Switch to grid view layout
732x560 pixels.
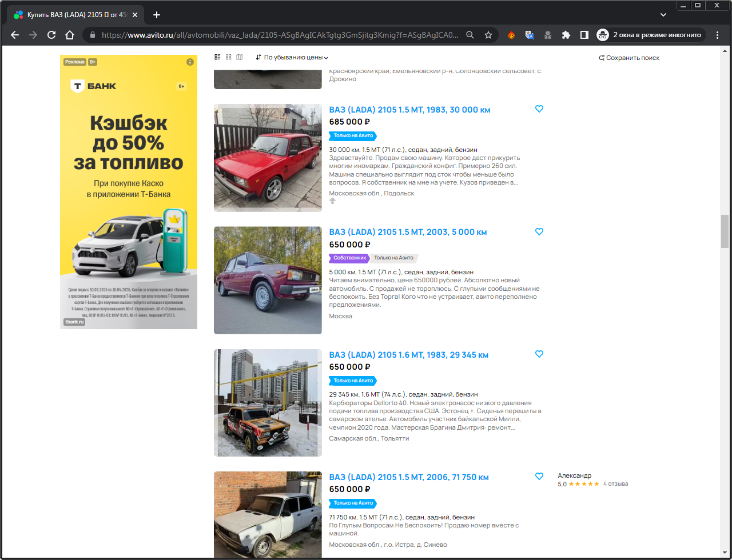click(229, 57)
